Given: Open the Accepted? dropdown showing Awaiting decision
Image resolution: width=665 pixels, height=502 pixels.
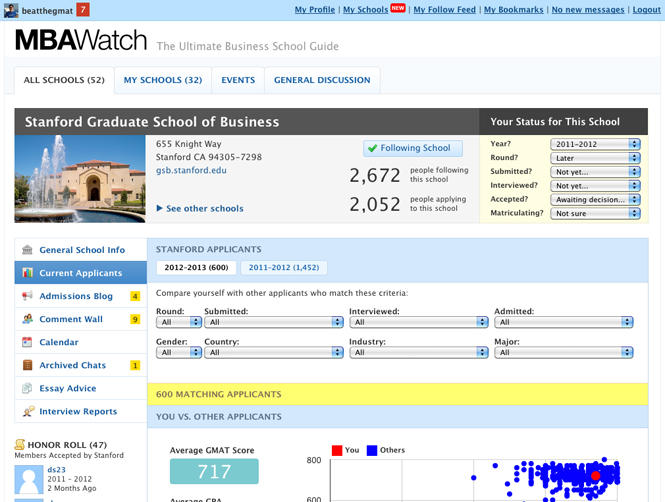Looking at the screenshot, I should click(x=595, y=200).
